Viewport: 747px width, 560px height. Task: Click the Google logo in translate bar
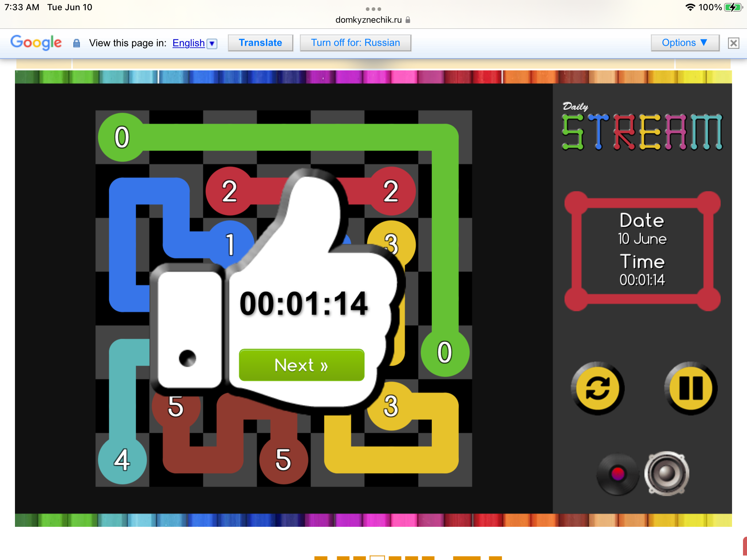[x=36, y=43]
